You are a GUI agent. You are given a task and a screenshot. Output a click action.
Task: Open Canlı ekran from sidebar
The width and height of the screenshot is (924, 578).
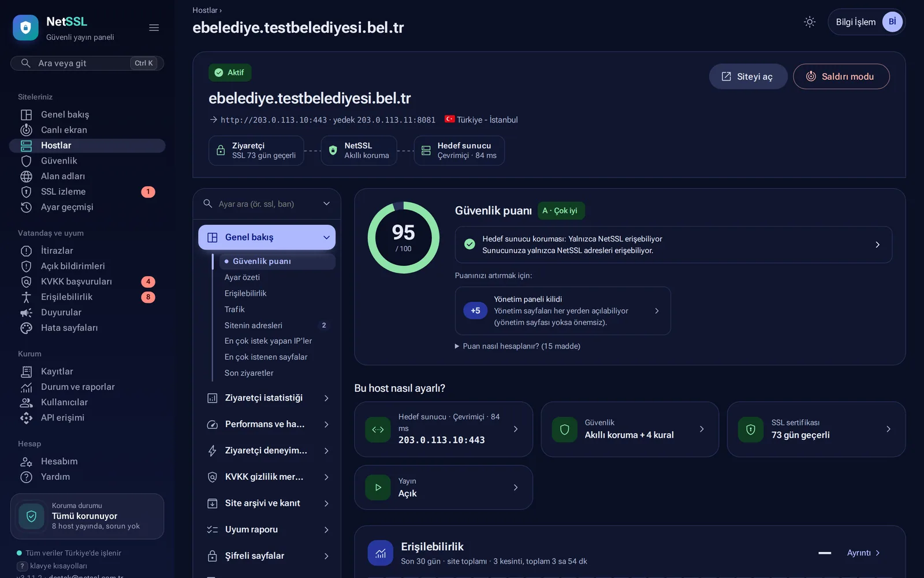click(87, 130)
